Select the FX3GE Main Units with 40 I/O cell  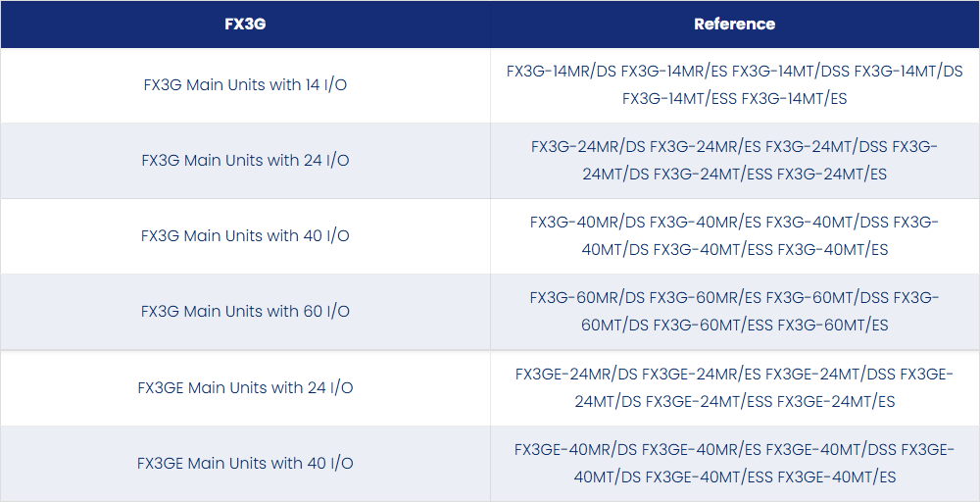pos(245,463)
